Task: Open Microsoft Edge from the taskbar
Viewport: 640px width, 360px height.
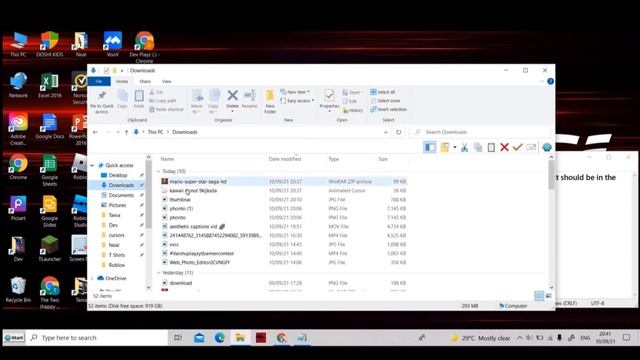Action: click(220, 338)
